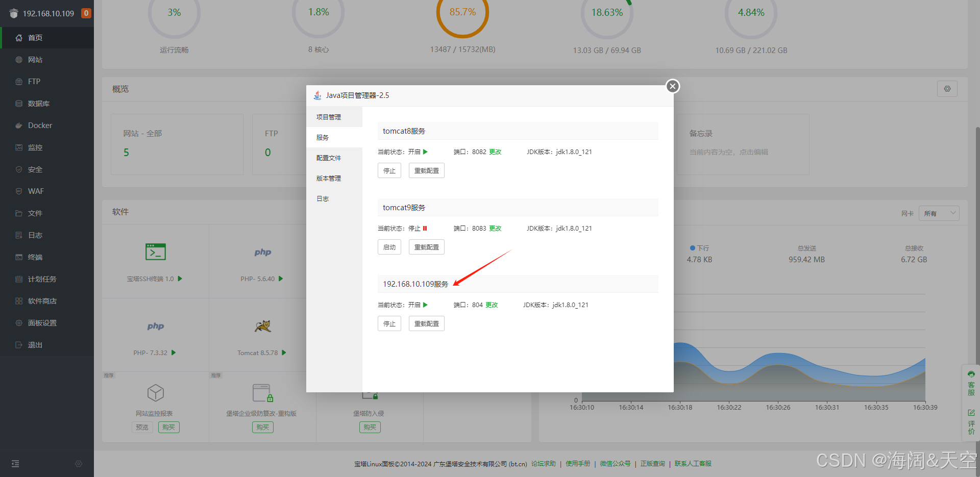Switch to the 配置文件 tab in Java manager
The image size is (980, 477).
328,158
